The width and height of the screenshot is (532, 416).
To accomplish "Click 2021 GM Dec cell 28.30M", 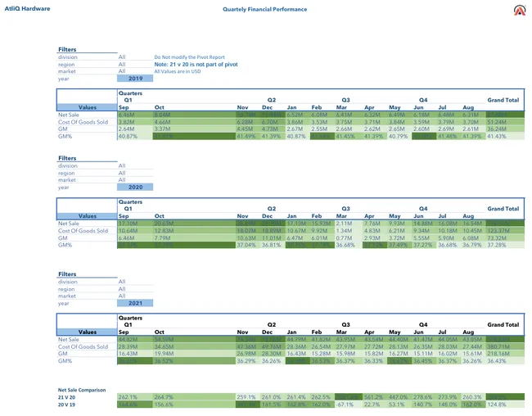I will [x=273, y=354].
